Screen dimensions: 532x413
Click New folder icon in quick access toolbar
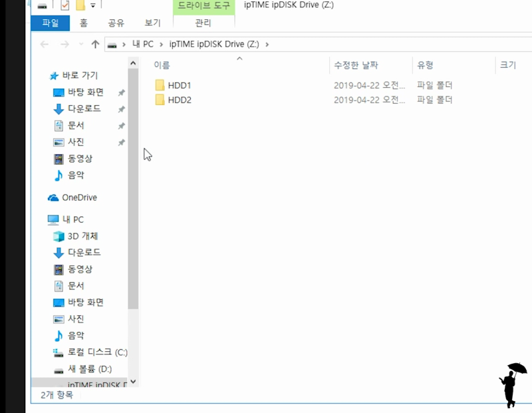click(80, 5)
